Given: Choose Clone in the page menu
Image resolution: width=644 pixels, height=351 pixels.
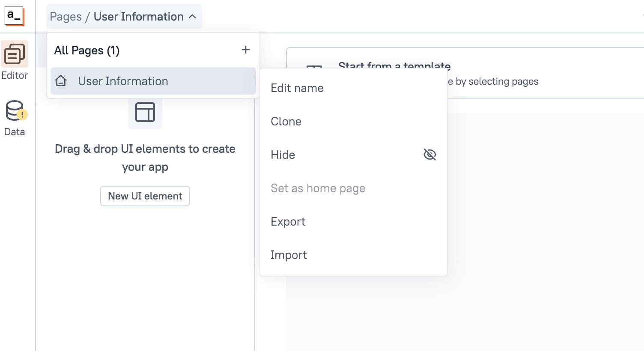Looking at the screenshot, I should (354, 122).
